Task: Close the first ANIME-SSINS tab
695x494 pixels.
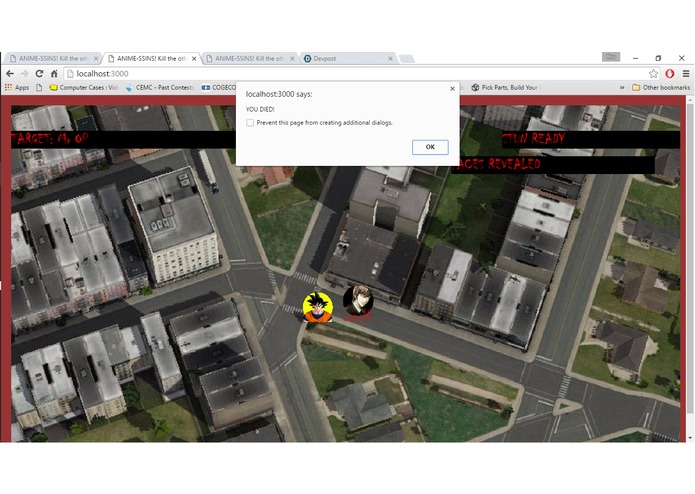Action: click(96, 58)
